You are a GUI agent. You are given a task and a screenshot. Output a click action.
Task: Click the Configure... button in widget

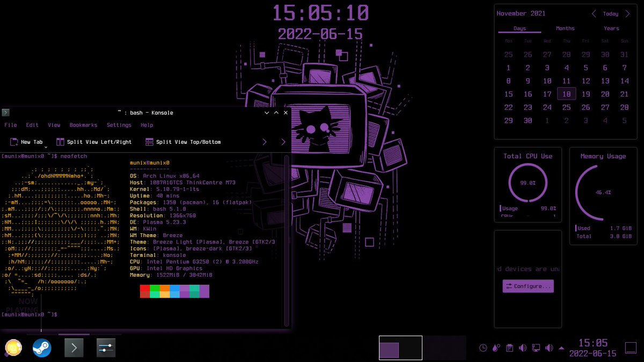[528, 286]
